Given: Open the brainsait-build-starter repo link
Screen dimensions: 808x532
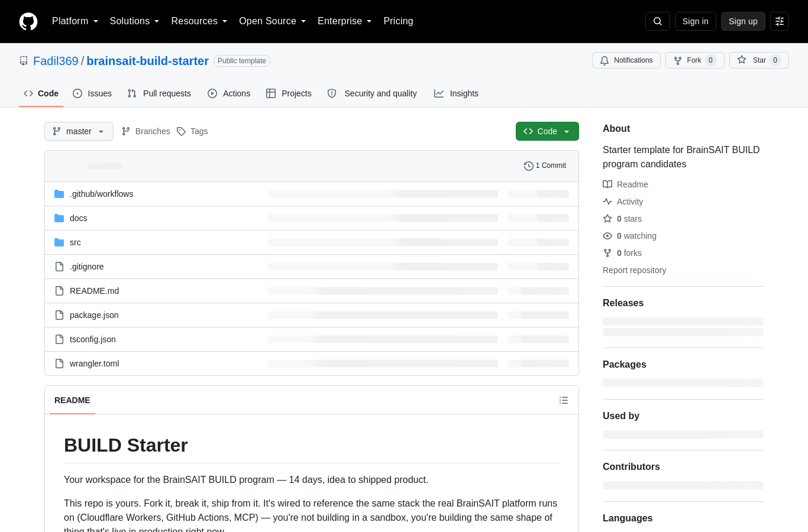Looking at the screenshot, I should [147, 61].
